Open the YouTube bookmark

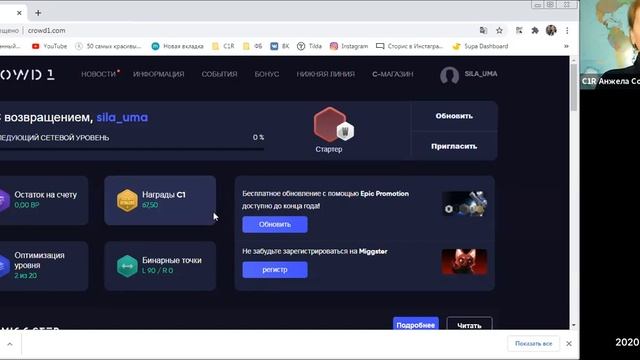coord(49,47)
